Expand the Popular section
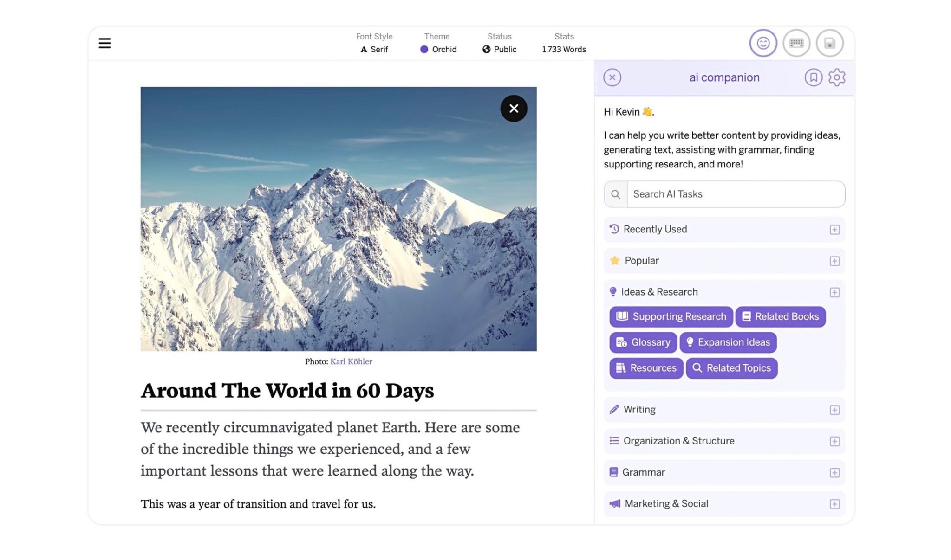 point(834,261)
